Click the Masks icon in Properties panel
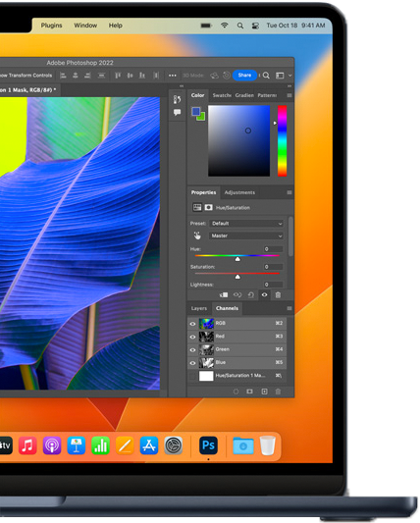 [208, 207]
